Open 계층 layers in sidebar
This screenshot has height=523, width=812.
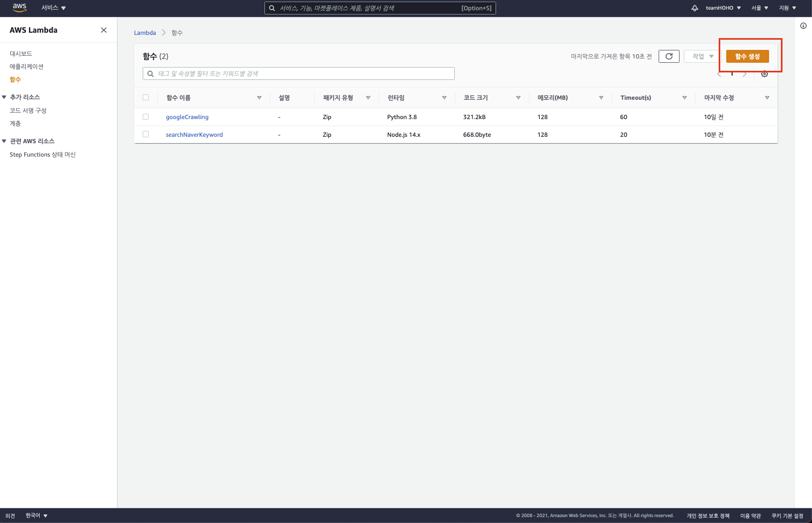tap(15, 123)
